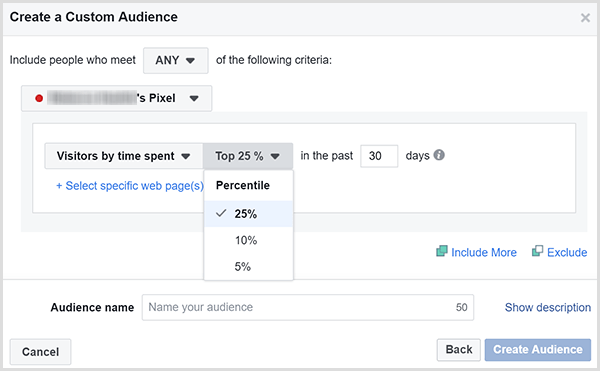Click the Exclude icon
The width and height of the screenshot is (600, 371).
(537, 251)
